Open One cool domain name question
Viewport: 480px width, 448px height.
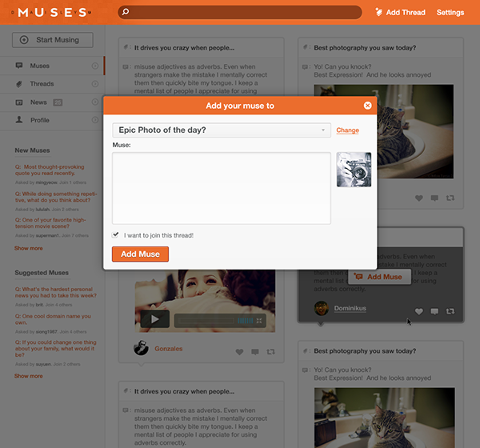click(x=53, y=319)
